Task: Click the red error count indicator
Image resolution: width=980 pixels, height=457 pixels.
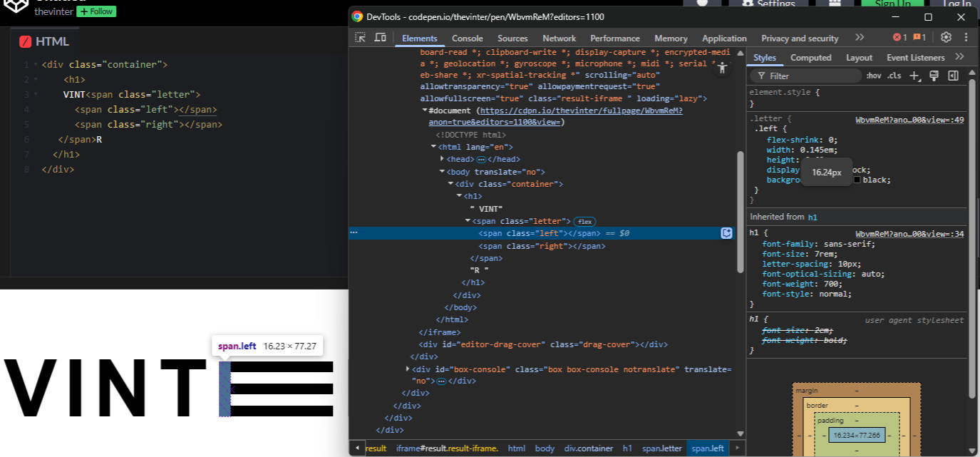Action: [x=900, y=38]
